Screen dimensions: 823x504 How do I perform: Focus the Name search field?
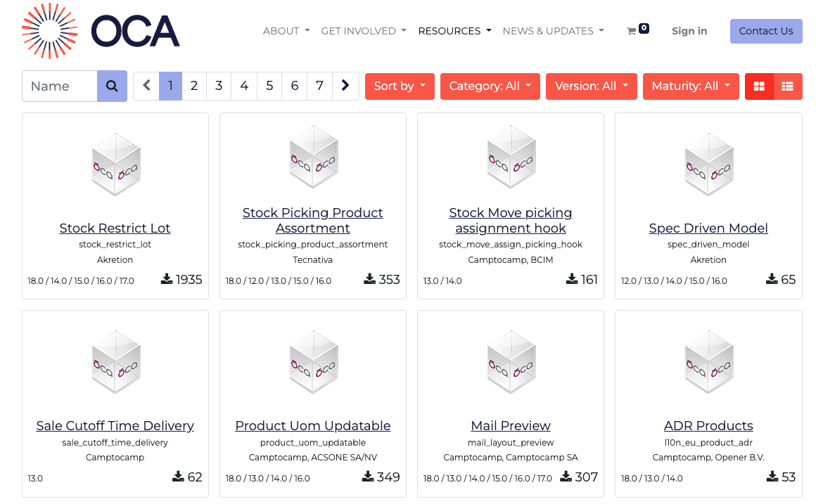pos(60,86)
